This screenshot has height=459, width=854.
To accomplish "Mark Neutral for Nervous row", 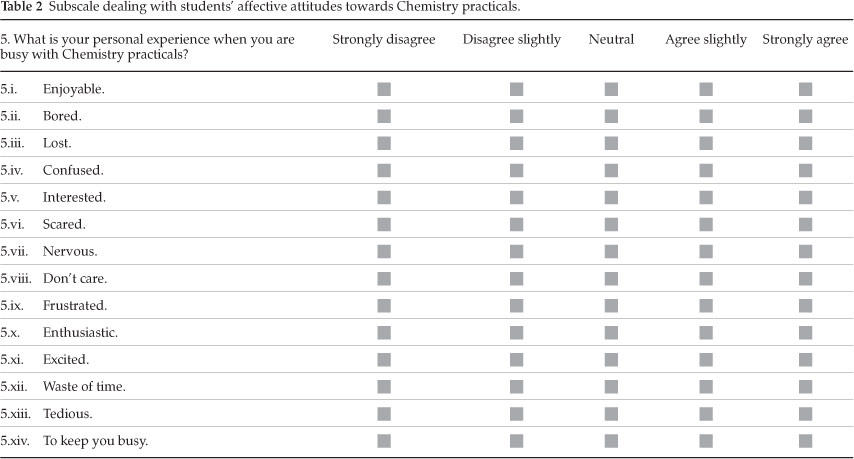I will [611, 251].
